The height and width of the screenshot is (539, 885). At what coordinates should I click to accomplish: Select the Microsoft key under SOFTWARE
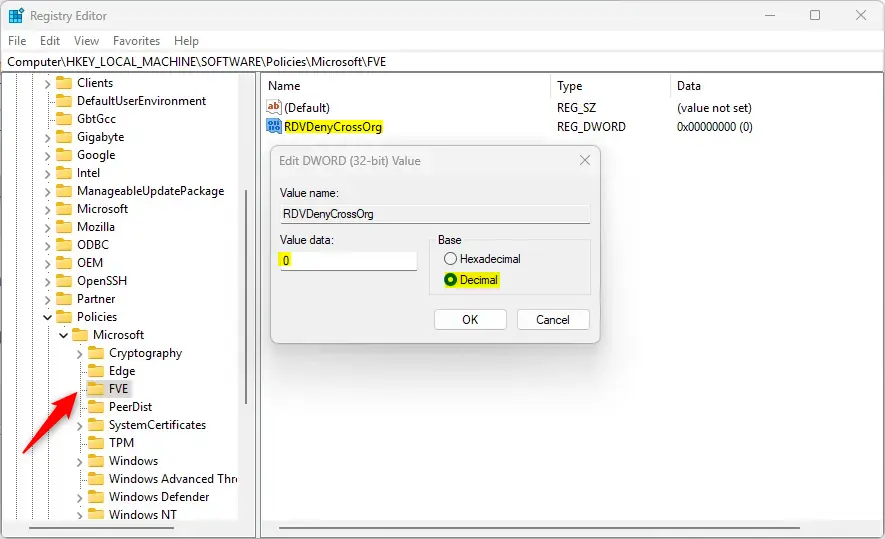[x=102, y=209]
